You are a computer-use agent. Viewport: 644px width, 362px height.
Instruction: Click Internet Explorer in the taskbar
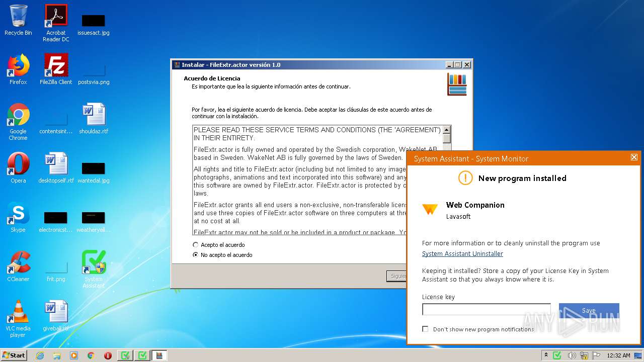pos(40,355)
